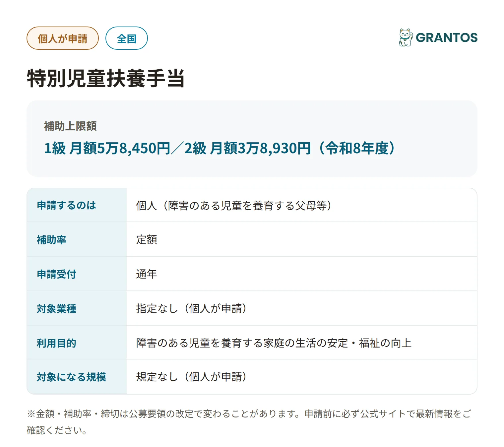Click the 利用目的 row header
This screenshot has width=504, height=447.
(x=77, y=343)
